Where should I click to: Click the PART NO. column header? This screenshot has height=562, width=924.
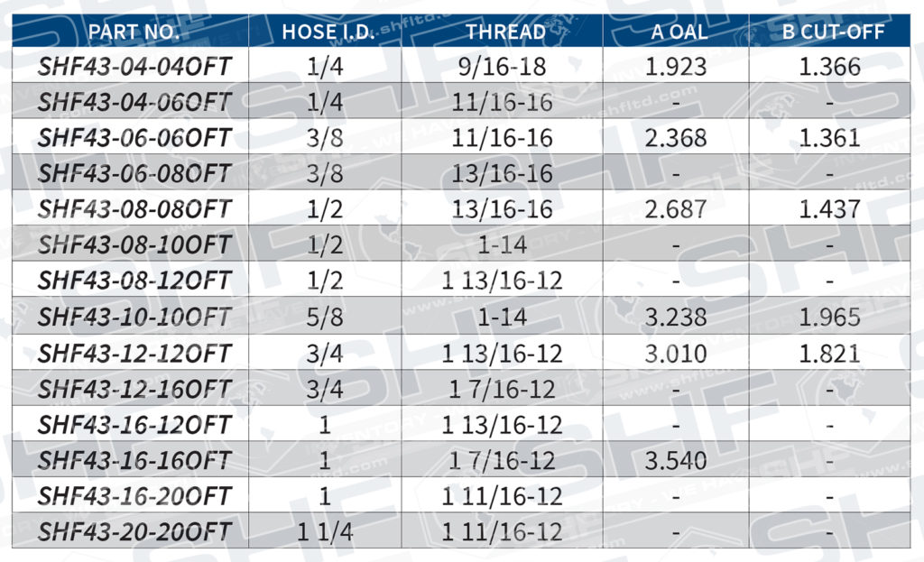pos(134,32)
